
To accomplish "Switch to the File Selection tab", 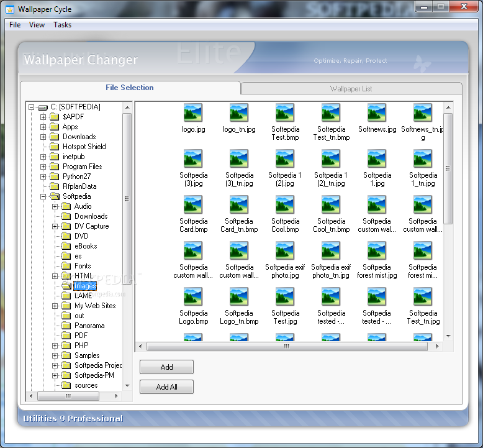I will pos(130,88).
